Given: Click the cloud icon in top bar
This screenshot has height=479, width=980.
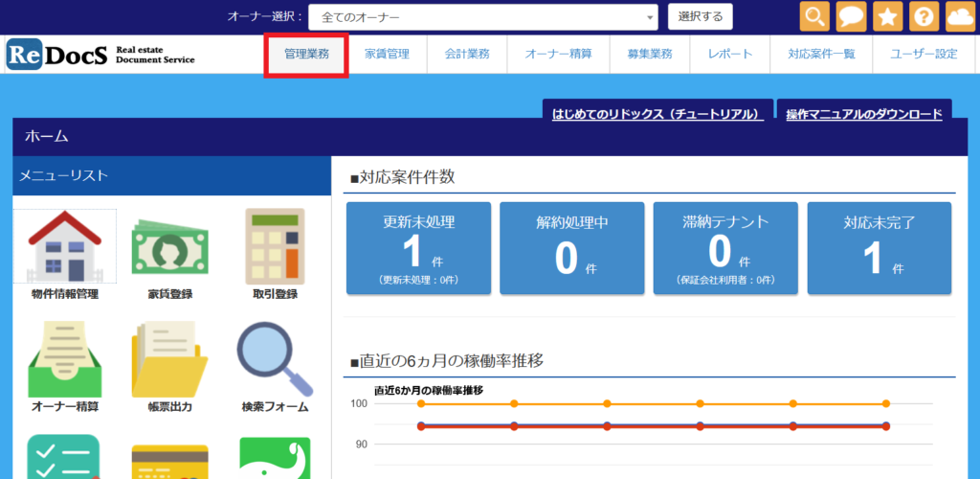Looking at the screenshot, I should click(961, 17).
